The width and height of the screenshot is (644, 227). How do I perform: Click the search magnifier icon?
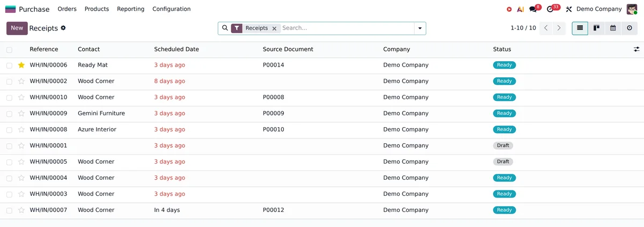click(x=225, y=28)
